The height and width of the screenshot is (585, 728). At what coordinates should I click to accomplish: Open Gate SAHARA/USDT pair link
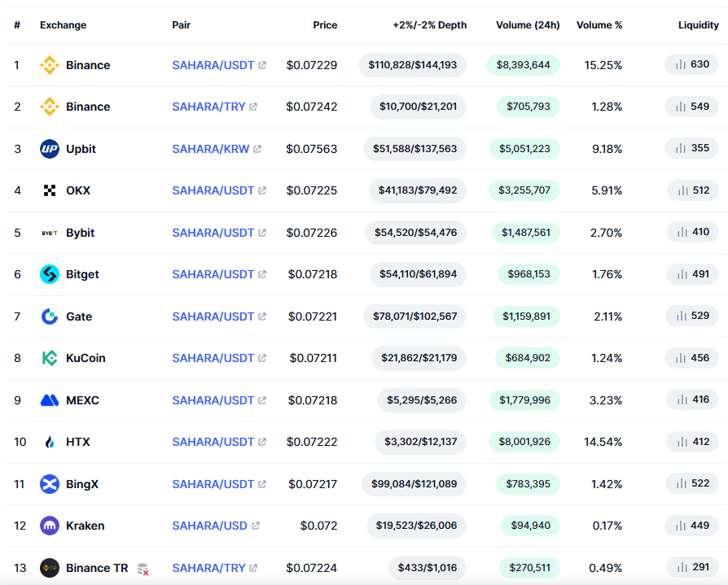click(x=213, y=317)
